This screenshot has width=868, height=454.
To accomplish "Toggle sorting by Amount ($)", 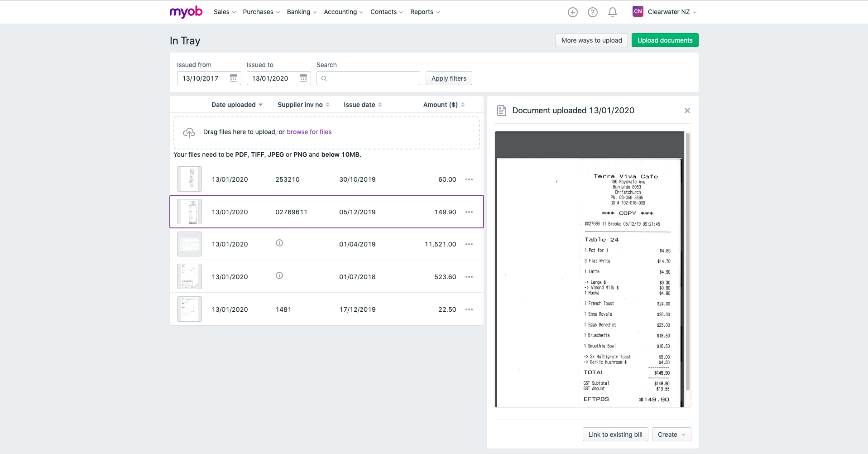I will (440, 104).
